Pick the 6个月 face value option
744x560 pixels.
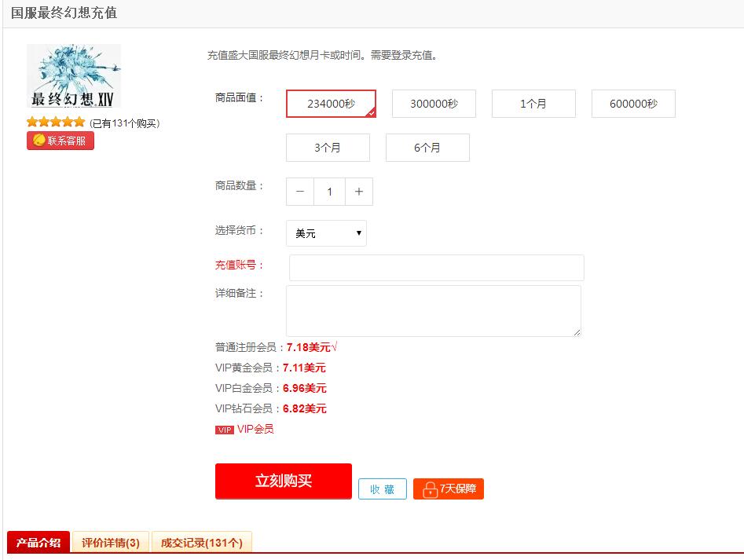(x=427, y=148)
